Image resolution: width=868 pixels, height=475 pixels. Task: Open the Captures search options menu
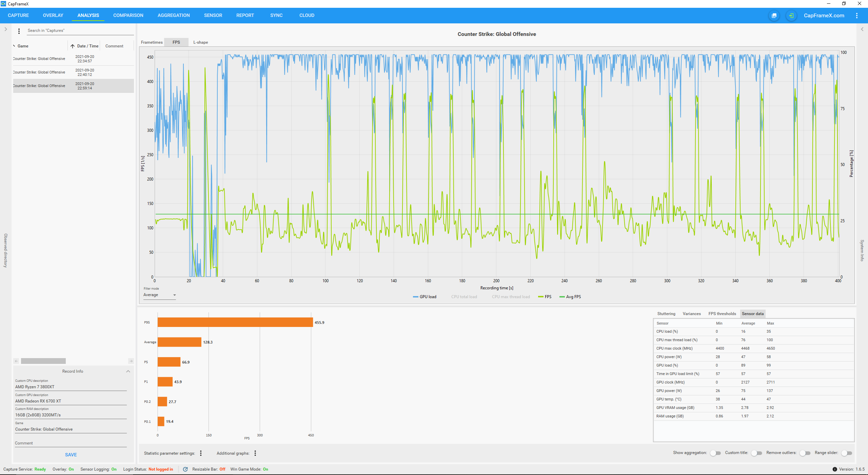pos(19,31)
